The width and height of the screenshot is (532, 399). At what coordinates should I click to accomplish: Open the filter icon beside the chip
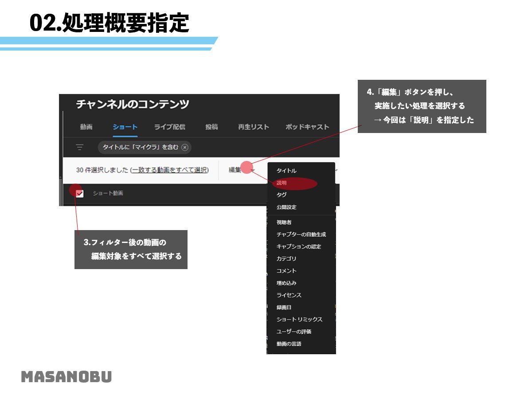click(x=79, y=148)
